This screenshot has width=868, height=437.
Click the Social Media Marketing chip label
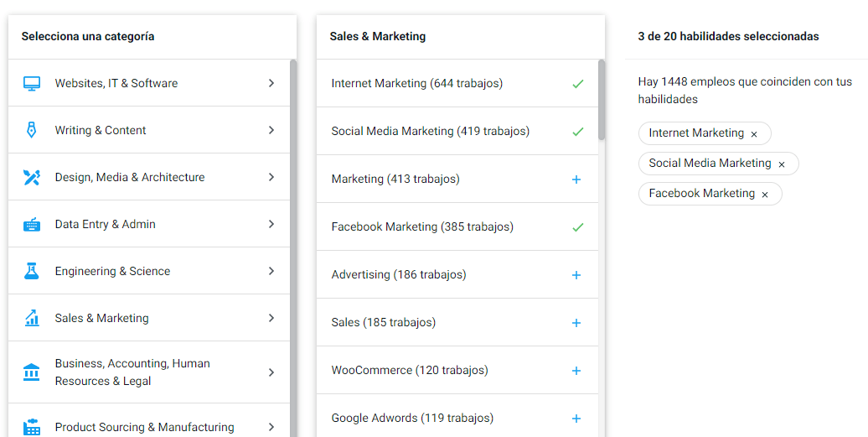pos(710,164)
